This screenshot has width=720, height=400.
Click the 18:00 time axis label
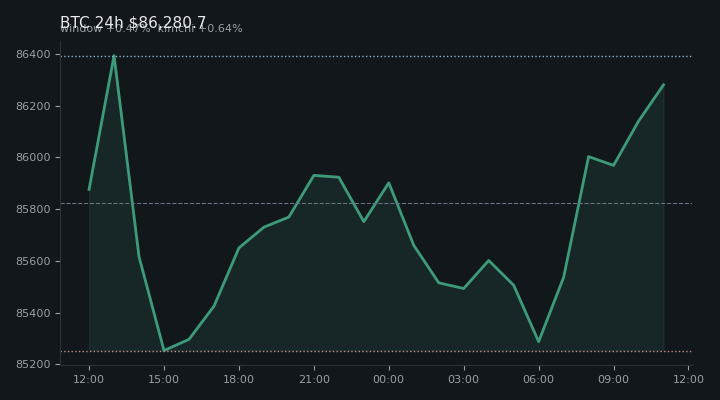[239, 379]
